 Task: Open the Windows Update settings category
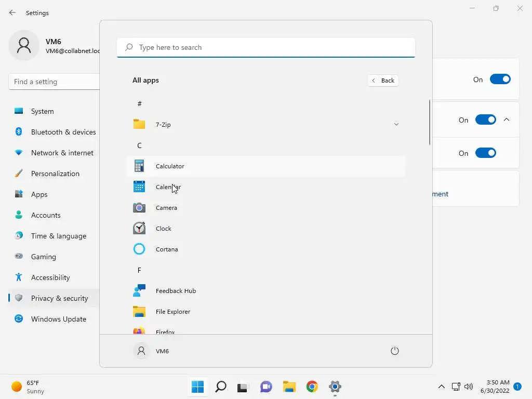tap(54, 319)
